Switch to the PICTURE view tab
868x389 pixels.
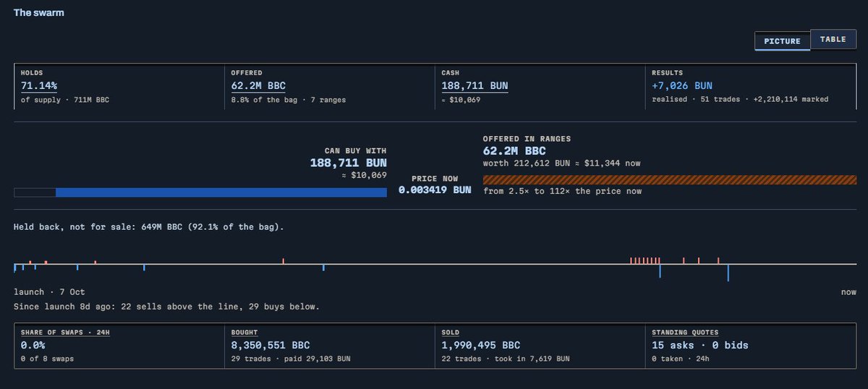click(782, 41)
